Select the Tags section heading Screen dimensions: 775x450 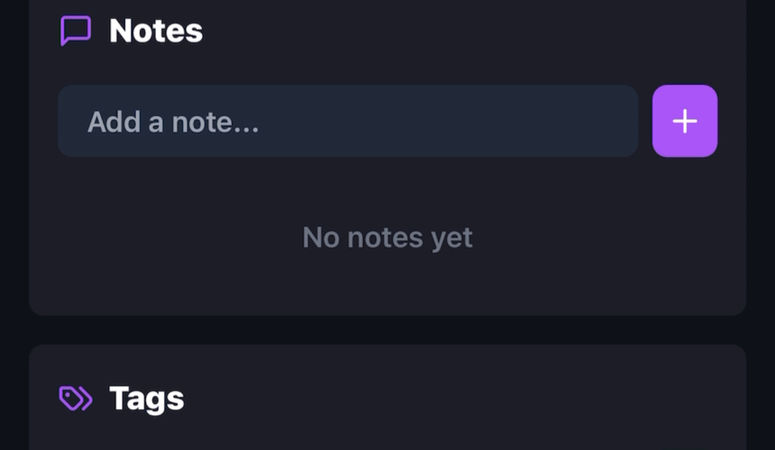pos(146,399)
